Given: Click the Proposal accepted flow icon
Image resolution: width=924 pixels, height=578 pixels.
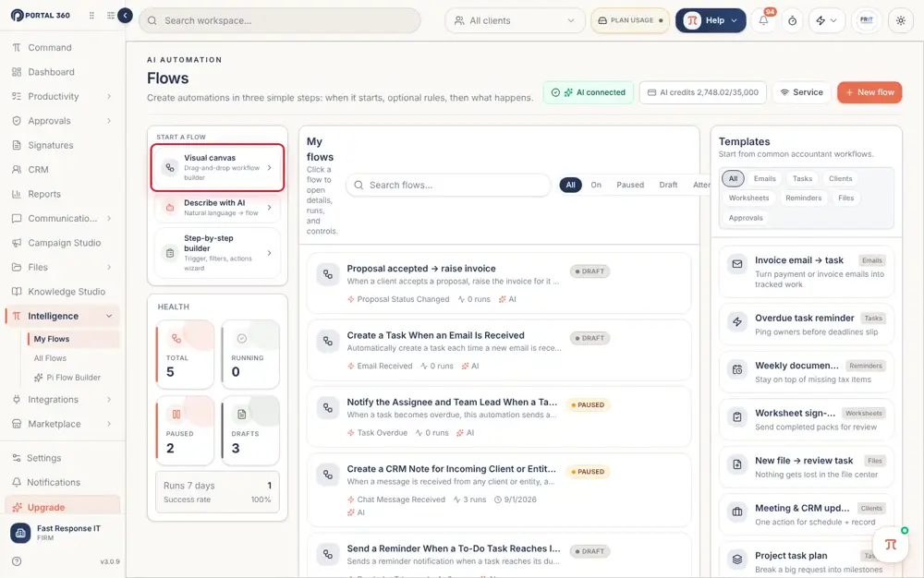Looking at the screenshot, I should [x=328, y=274].
